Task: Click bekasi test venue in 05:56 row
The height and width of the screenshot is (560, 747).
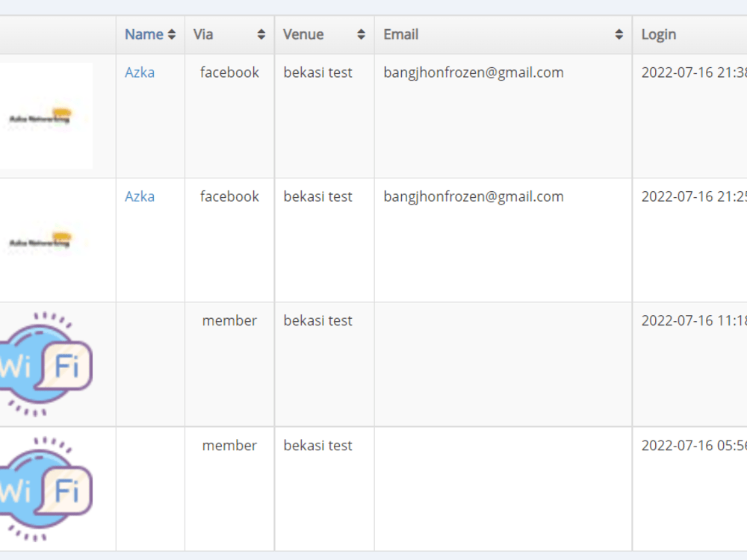Action: 317,446
